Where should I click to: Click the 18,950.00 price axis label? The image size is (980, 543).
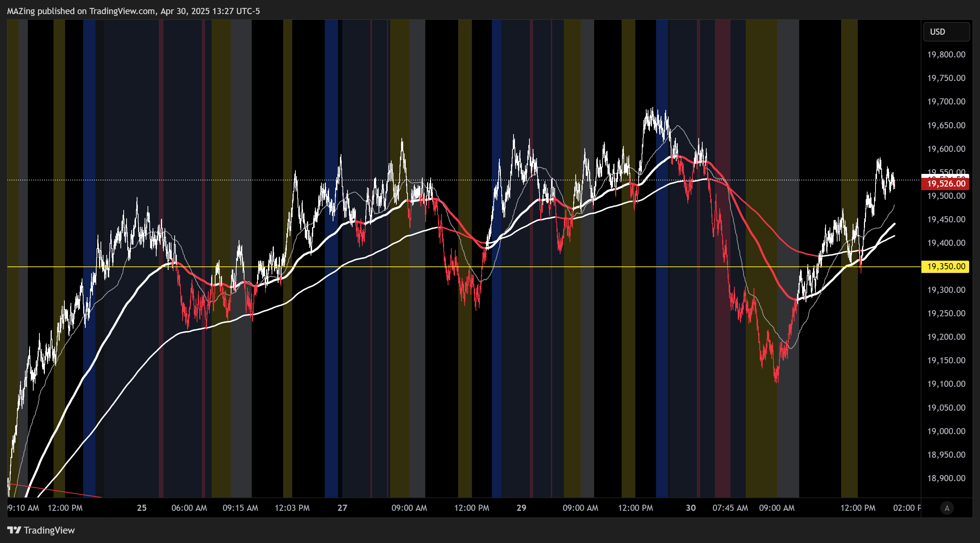click(x=946, y=455)
